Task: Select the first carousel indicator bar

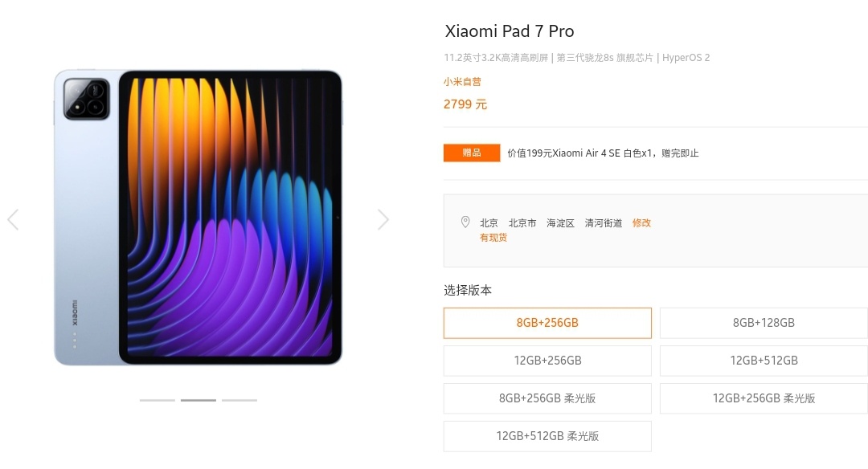Action: click(158, 400)
